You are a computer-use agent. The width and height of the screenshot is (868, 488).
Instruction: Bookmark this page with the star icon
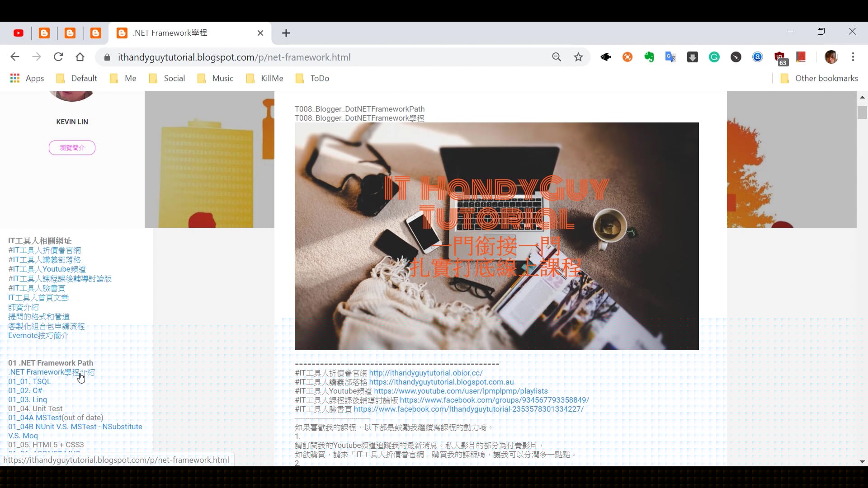click(x=579, y=57)
